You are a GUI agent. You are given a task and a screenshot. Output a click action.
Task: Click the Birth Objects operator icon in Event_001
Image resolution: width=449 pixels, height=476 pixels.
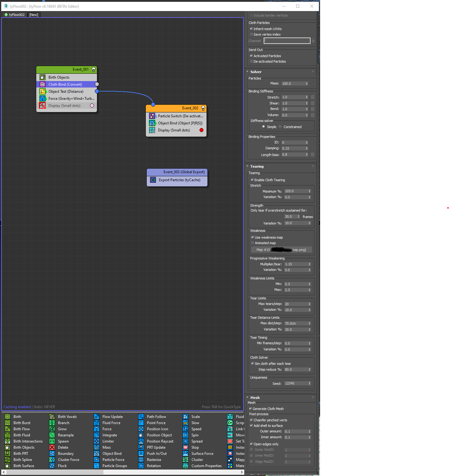coord(43,77)
